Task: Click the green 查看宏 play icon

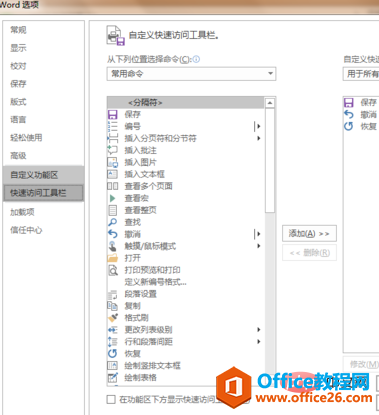Action: click(x=113, y=198)
